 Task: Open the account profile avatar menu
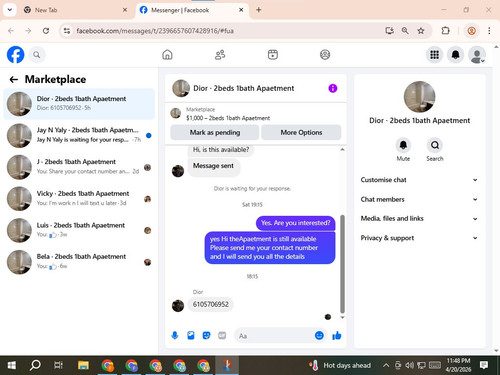pos(477,55)
